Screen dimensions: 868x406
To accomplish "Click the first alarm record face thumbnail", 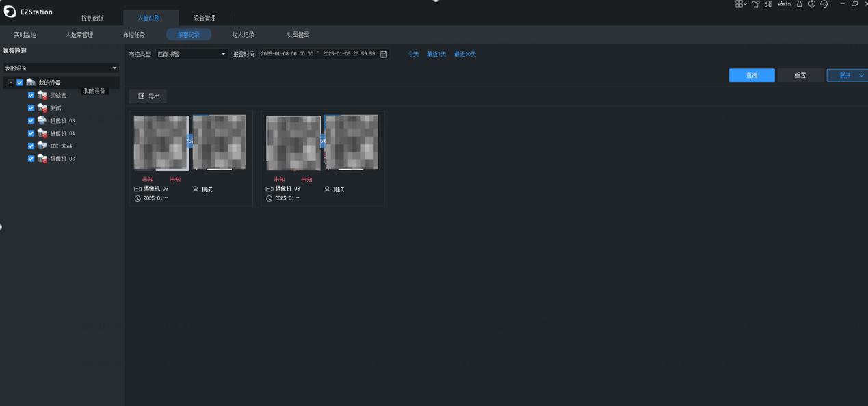I will [x=161, y=141].
